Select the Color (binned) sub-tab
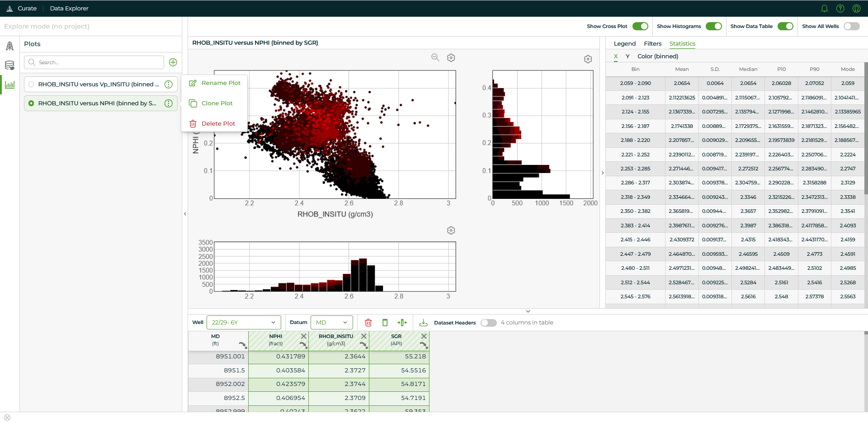 658,56
